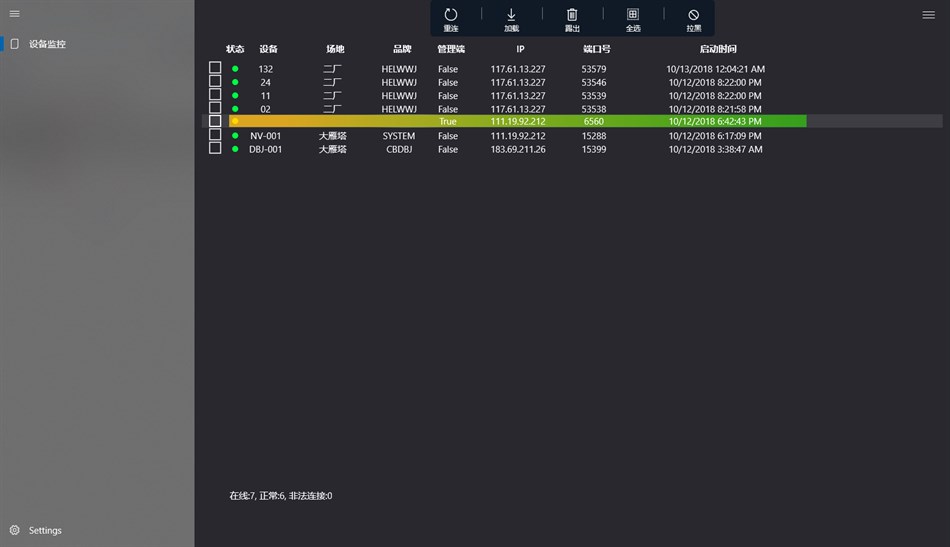The width and height of the screenshot is (950, 547).
Task: Click port number 53579
Action: (x=594, y=69)
